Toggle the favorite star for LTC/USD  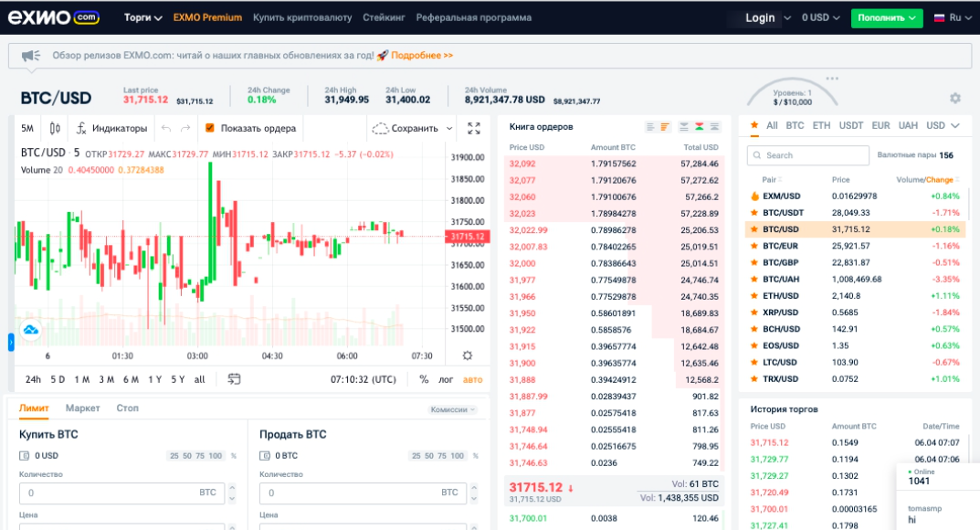754,362
